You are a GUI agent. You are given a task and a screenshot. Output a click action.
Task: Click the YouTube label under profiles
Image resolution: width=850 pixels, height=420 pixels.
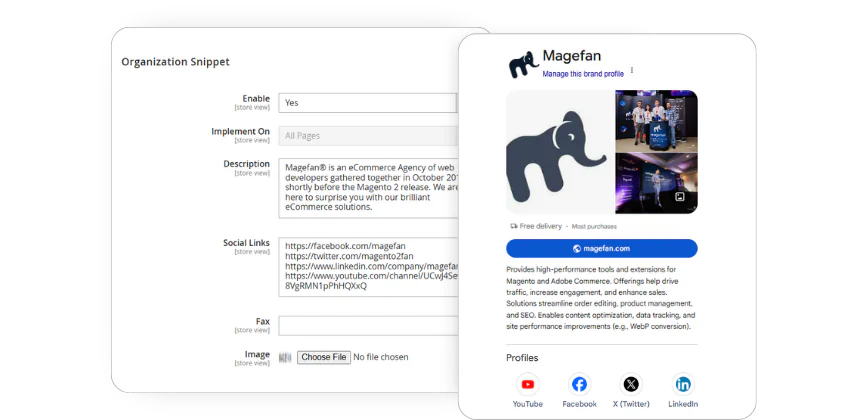pos(527,404)
